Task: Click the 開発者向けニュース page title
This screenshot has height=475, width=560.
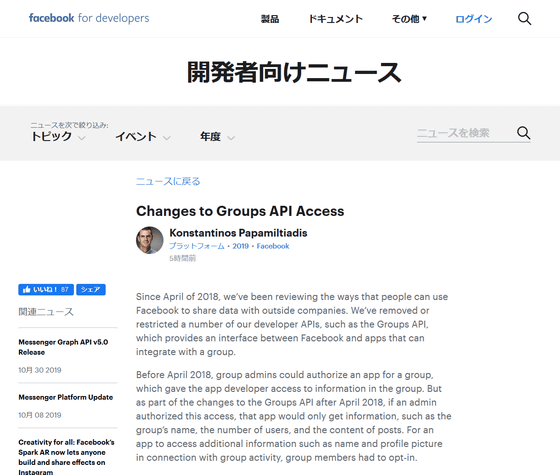Action: [x=294, y=72]
